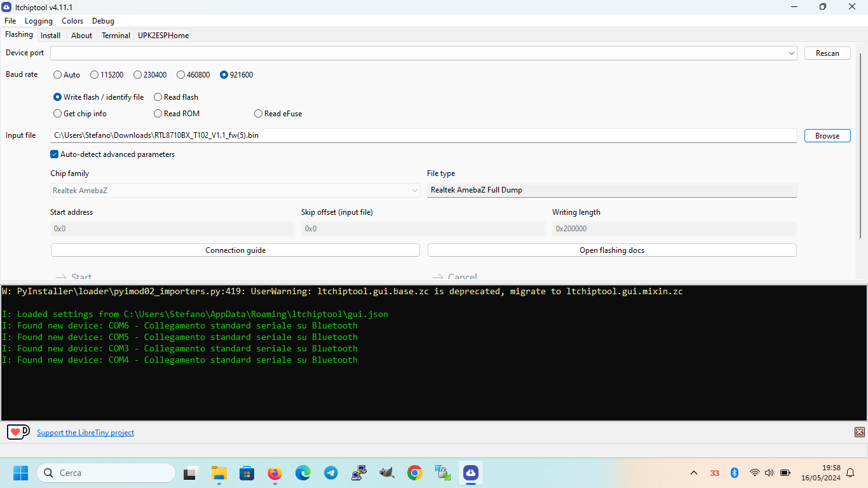
Task: Choose the Read eFuse option
Action: pos(278,114)
